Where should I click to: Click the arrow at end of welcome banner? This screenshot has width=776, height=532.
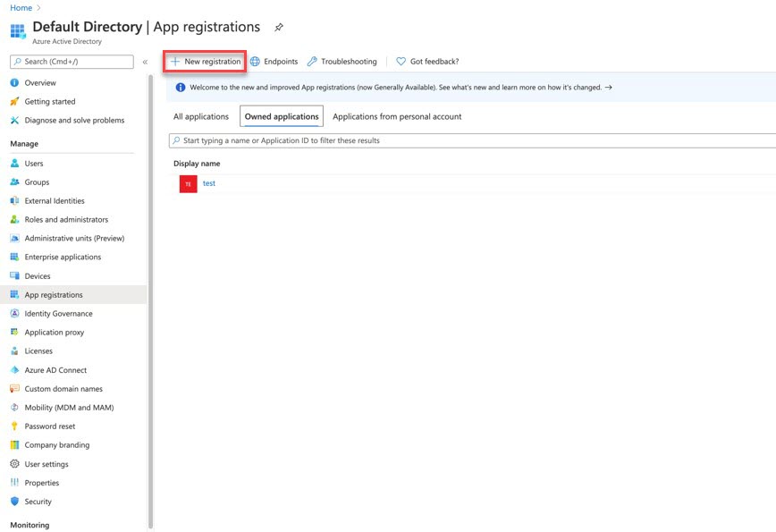(x=609, y=87)
